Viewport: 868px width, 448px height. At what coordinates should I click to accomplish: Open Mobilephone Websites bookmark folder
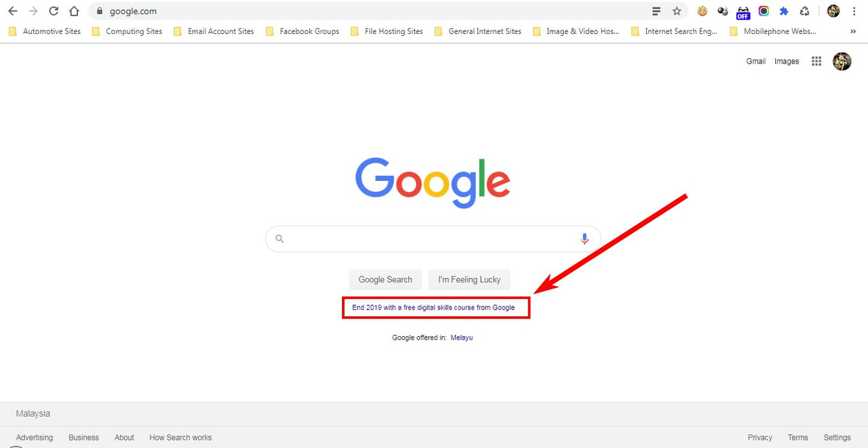(773, 31)
